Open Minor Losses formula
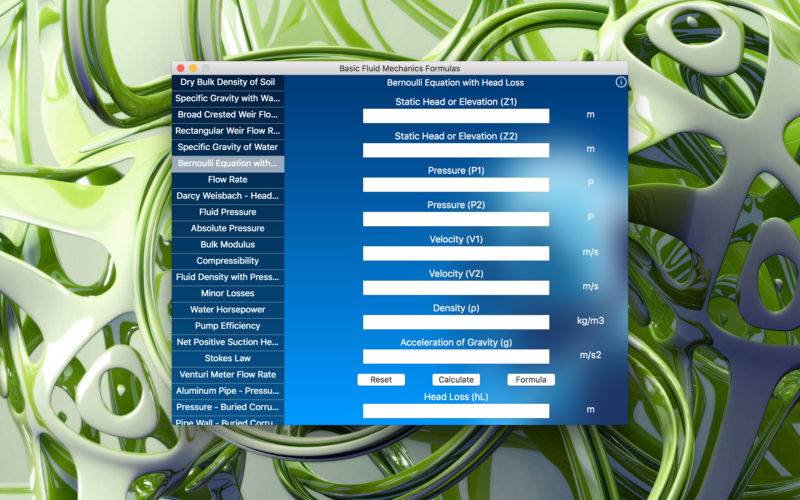The height and width of the screenshot is (500, 800). tap(228, 293)
